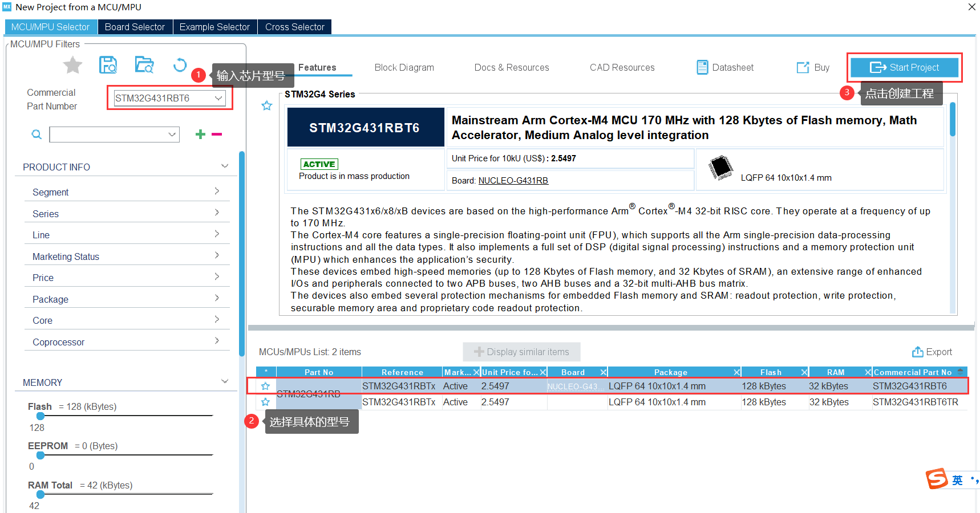
Task: Expand the Package filter
Action: click(217, 298)
